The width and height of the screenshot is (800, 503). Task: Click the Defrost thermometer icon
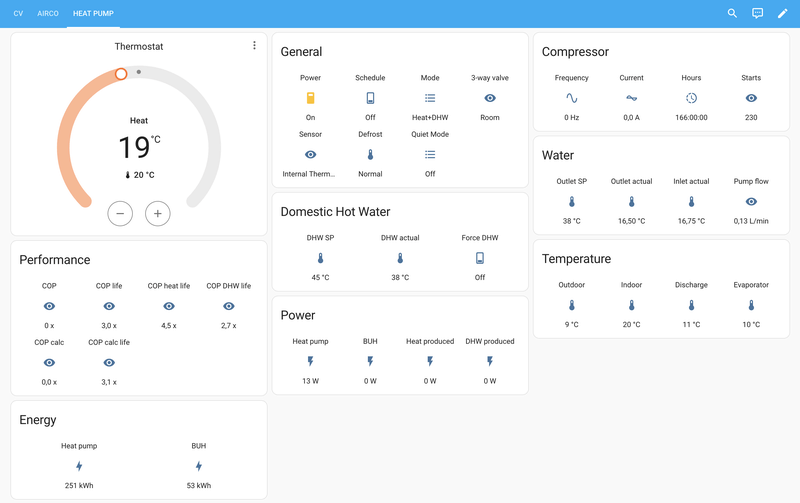pyautogui.click(x=370, y=155)
